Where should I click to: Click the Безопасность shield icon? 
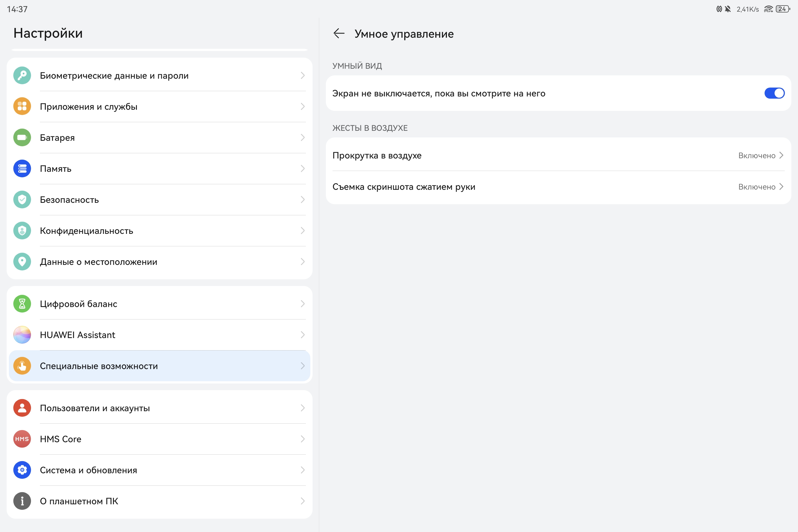tap(22, 199)
